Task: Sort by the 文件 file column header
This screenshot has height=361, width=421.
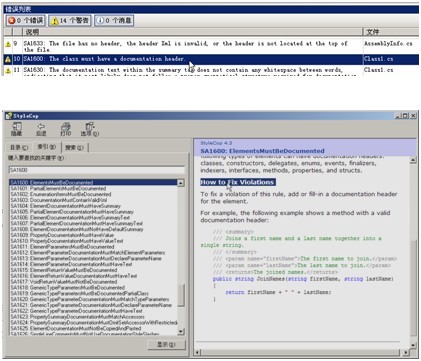Action: pos(391,32)
